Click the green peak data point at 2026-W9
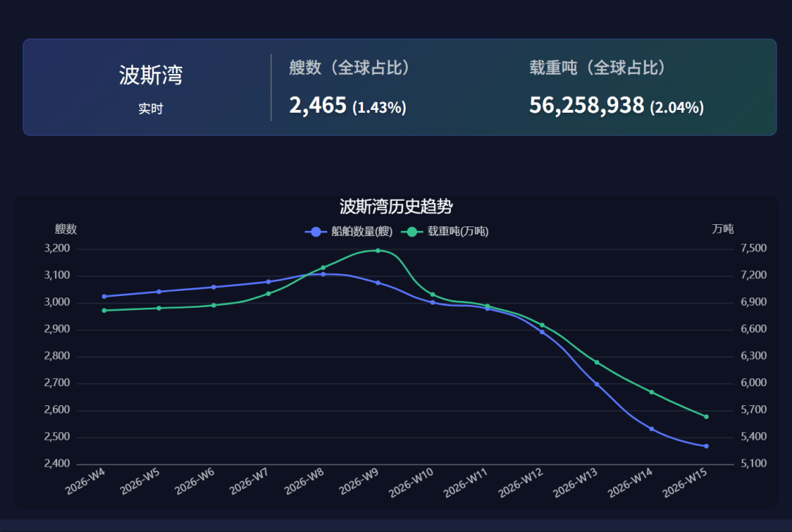The width and height of the screenshot is (792, 532). pos(378,251)
